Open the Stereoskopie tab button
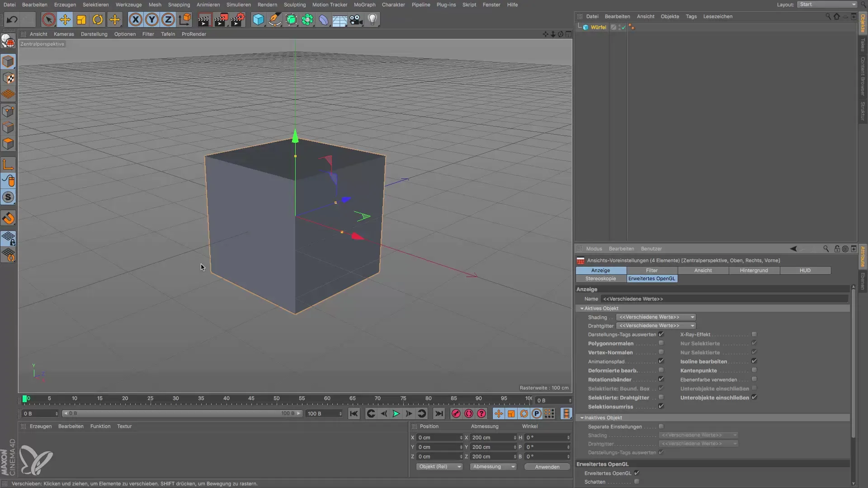Screen dimensions: 868x488 pos(600,279)
